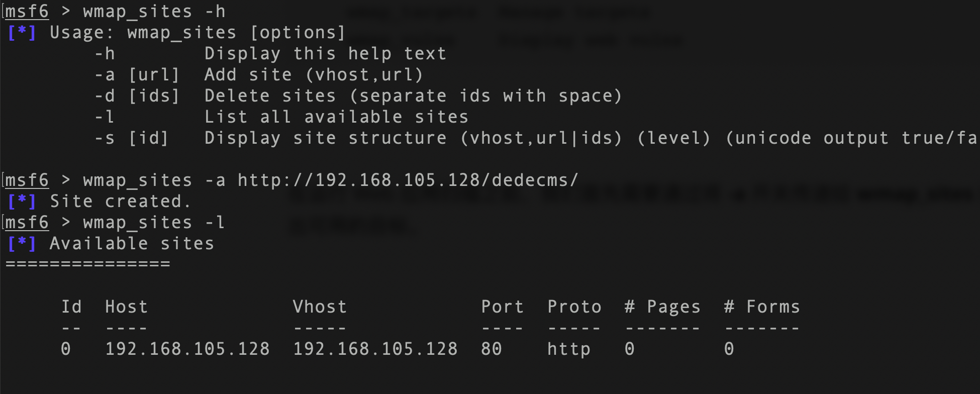
Task: Click the msf6 prompt on first line
Action: (x=27, y=12)
